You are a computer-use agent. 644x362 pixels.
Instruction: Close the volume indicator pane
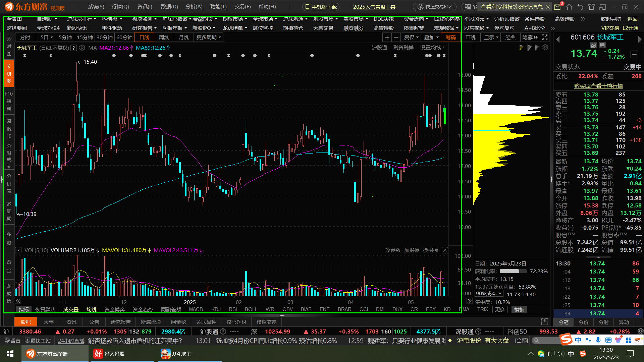coord(445,250)
